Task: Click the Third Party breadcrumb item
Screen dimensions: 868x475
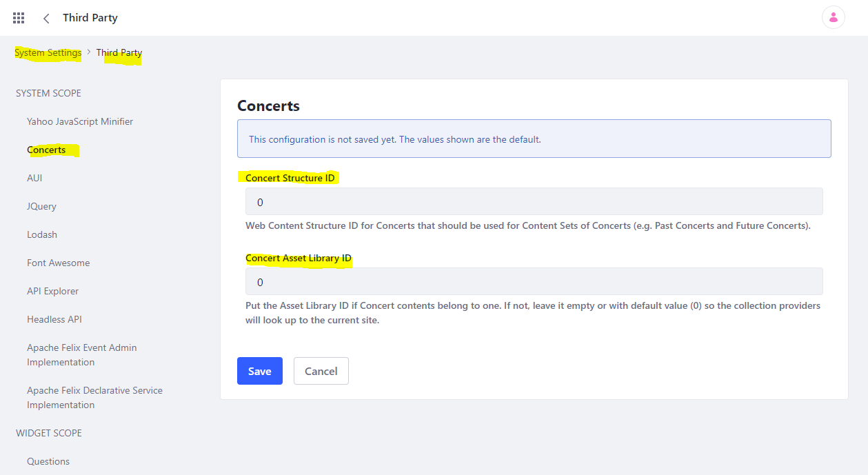Action: coord(119,52)
